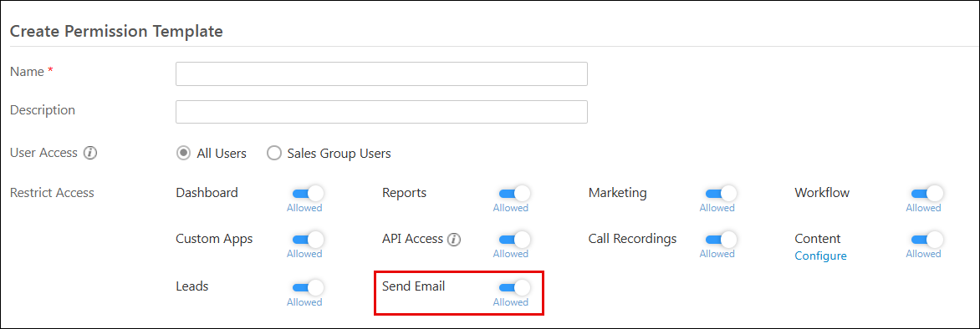This screenshot has height=329, width=980.
Task: Toggle the Marketing access switch
Action: [721, 193]
